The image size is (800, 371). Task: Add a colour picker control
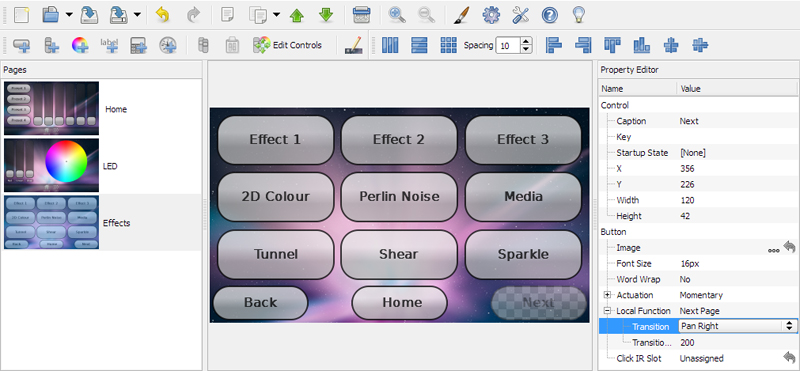80,45
